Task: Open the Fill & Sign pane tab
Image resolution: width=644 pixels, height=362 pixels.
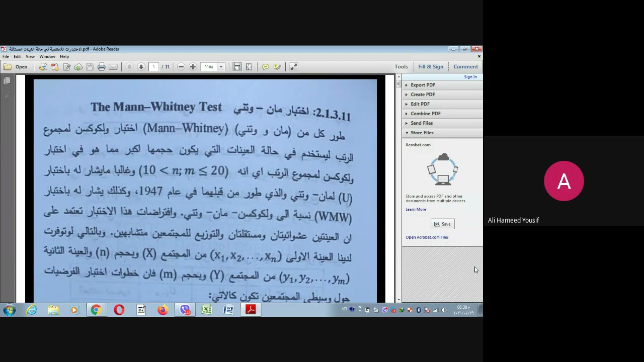Action: 431,67
